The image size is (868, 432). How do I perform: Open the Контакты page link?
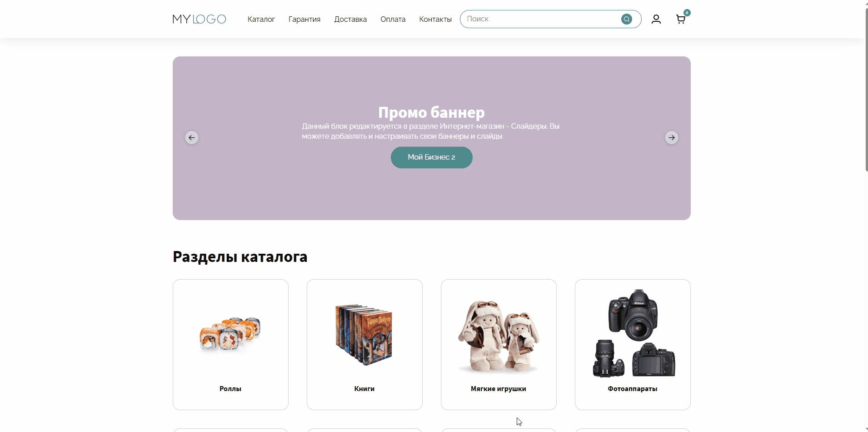(x=435, y=19)
